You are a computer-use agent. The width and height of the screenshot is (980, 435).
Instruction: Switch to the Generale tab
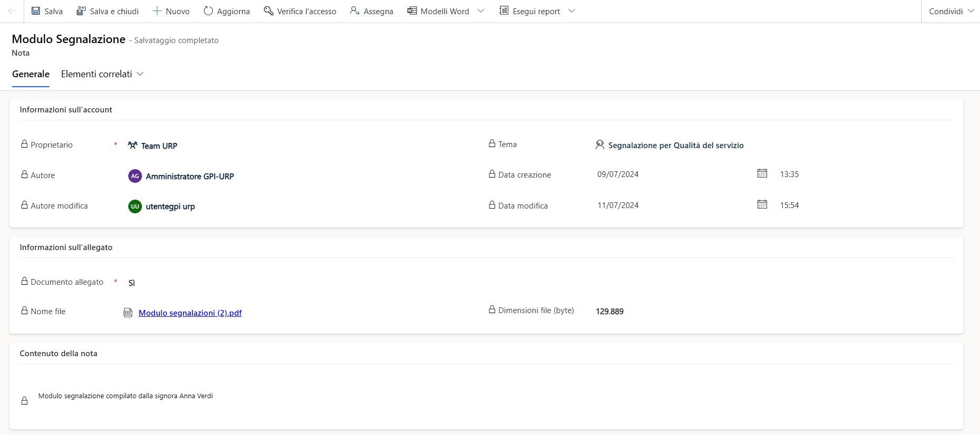pos(30,74)
